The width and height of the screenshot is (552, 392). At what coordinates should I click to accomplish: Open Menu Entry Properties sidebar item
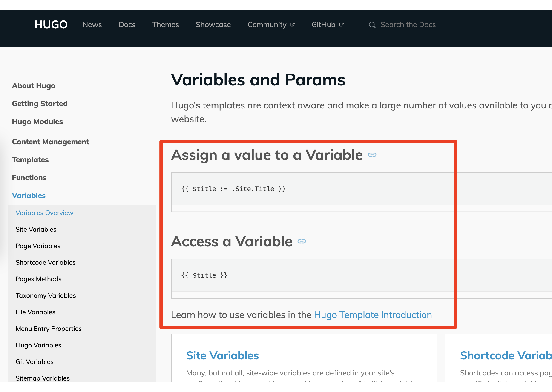coord(49,329)
